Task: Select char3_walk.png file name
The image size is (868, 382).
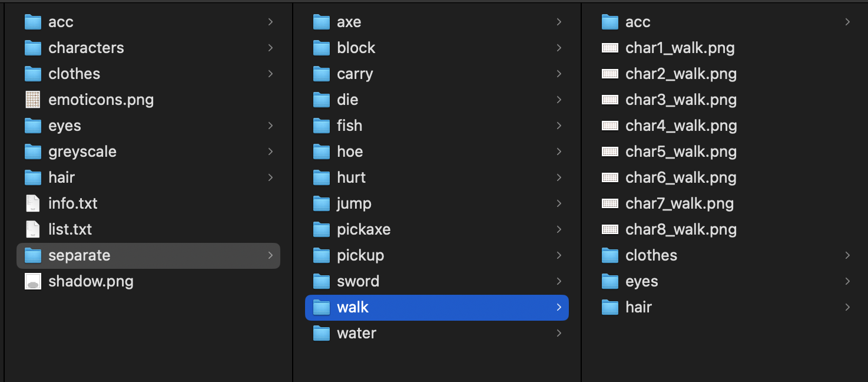Action: pyautogui.click(x=681, y=100)
